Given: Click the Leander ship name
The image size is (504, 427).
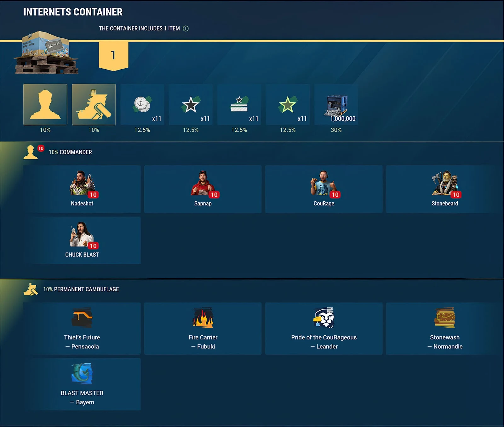Looking at the screenshot, I should point(327,346).
